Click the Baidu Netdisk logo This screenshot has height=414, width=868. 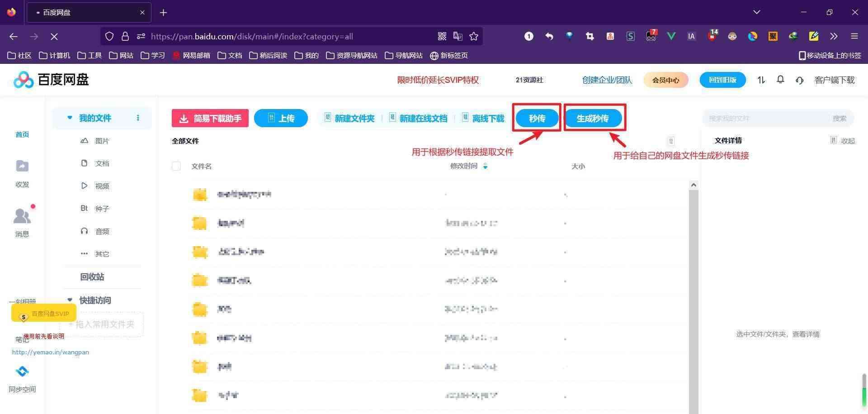[51, 80]
